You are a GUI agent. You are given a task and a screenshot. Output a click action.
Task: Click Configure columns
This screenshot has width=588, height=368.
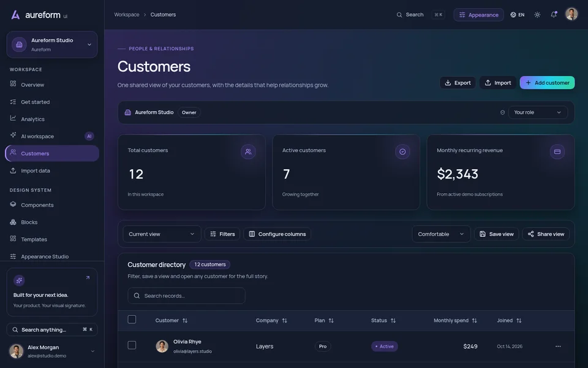[x=277, y=234]
